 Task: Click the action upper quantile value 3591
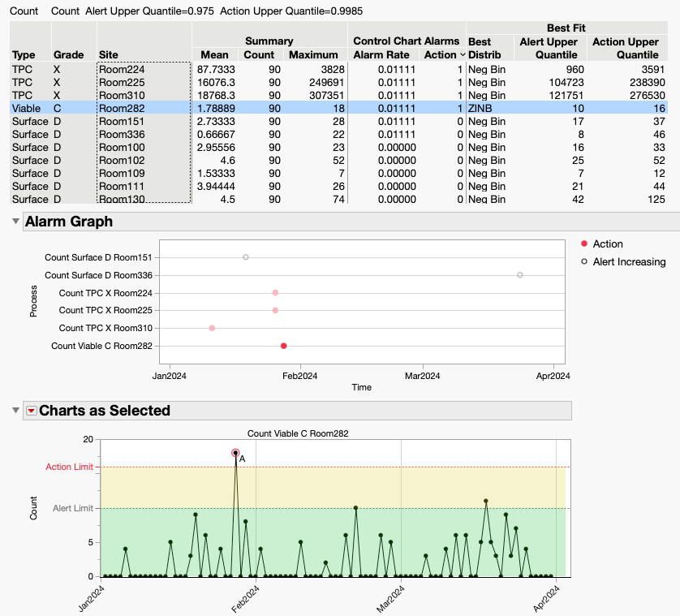(x=653, y=70)
